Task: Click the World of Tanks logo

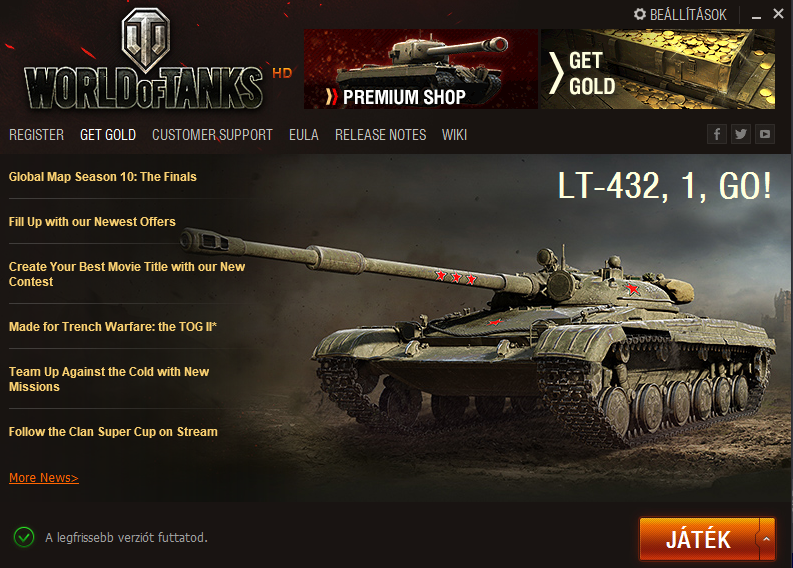Action: pos(144,60)
